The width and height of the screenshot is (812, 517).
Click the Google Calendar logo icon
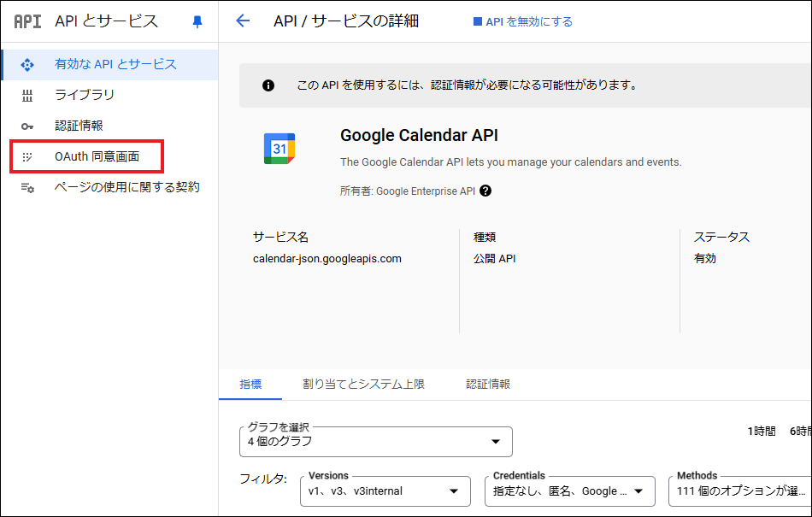279,149
